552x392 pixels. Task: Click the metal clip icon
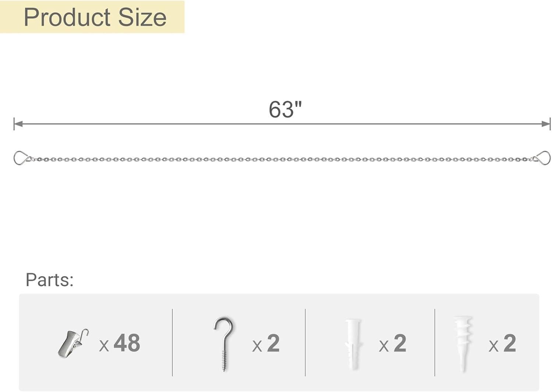click(73, 343)
